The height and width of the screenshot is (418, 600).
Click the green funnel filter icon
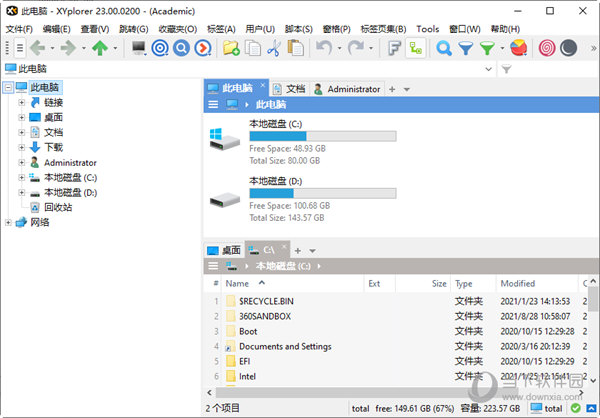(x=488, y=48)
